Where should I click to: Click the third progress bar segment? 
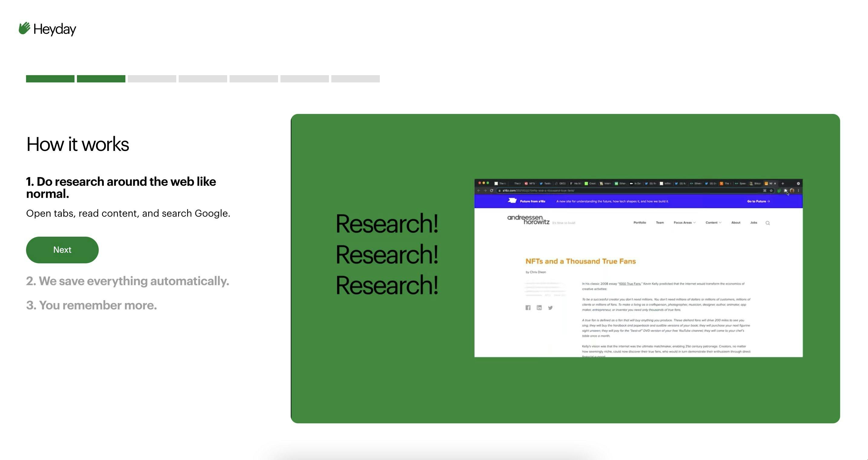(152, 78)
